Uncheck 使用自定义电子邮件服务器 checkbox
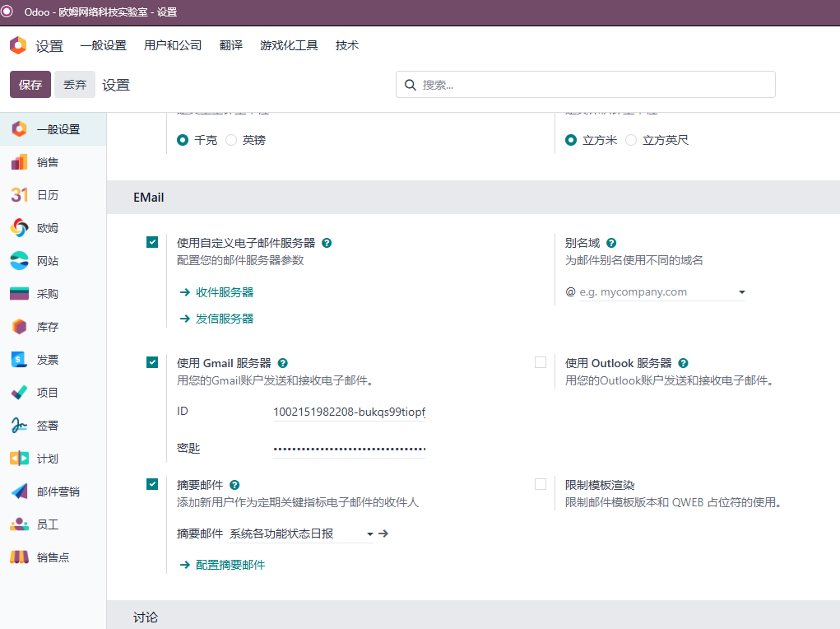The height and width of the screenshot is (629, 840). pyautogui.click(x=152, y=242)
